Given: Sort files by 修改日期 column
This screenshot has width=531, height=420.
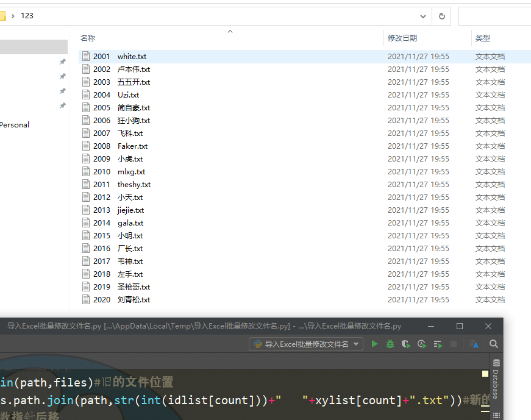Looking at the screenshot, I should pos(402,38).
